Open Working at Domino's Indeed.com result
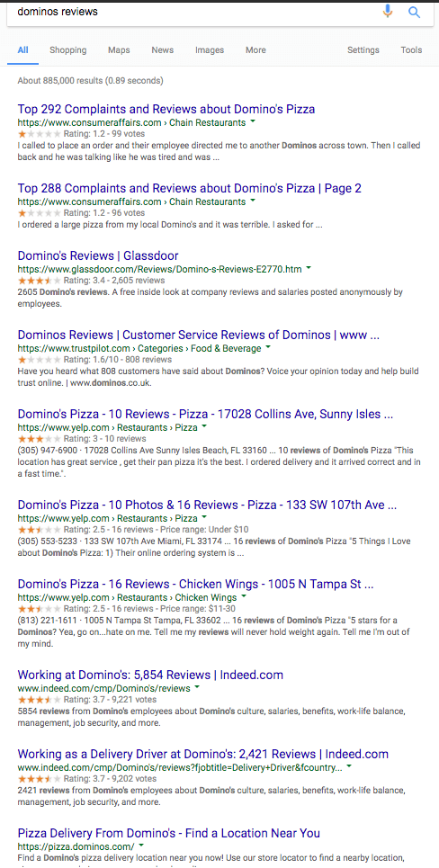Screen dimensions: 439x868 coord(150,675)
